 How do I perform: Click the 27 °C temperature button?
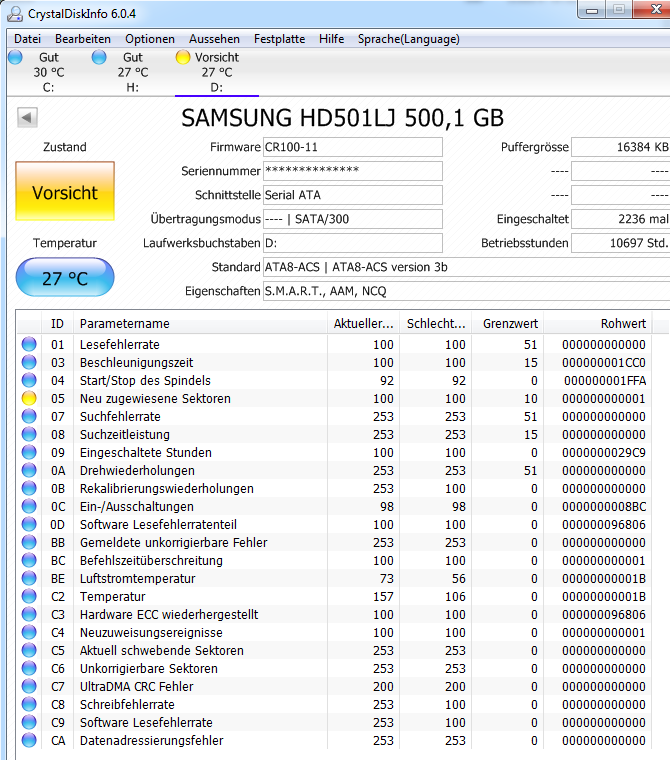pos(65,277)
